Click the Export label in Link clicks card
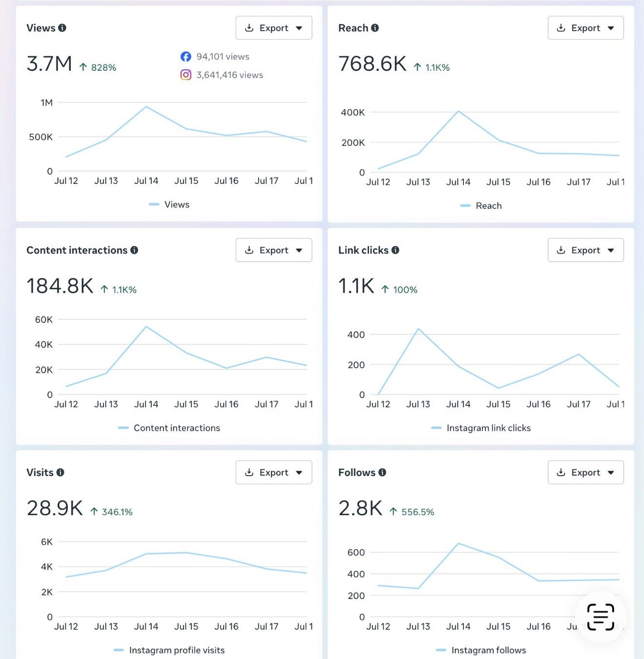Screen dimensions: 644x659 click(585, 251)
